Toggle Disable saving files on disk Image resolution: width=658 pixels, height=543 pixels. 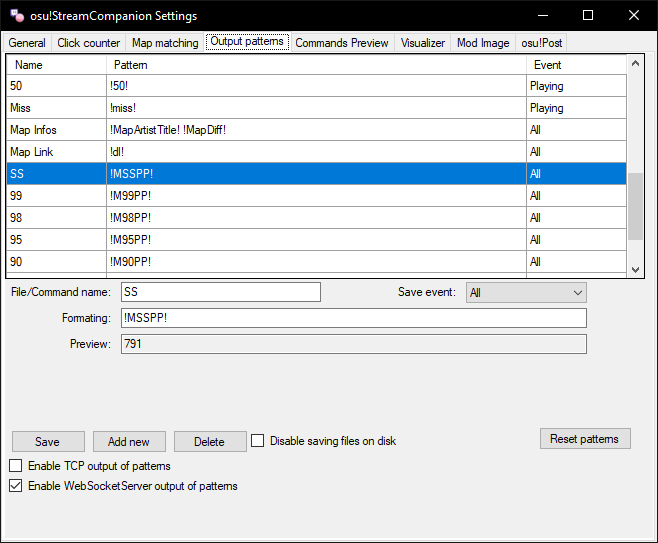point(258,441)
